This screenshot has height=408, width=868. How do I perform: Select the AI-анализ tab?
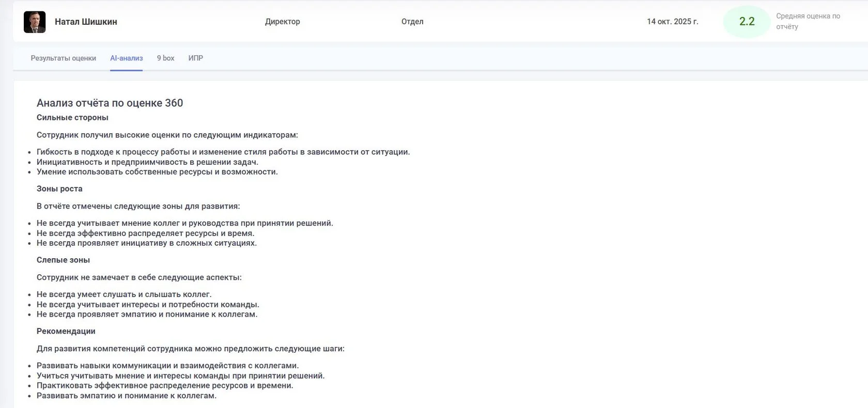[126, 58]
